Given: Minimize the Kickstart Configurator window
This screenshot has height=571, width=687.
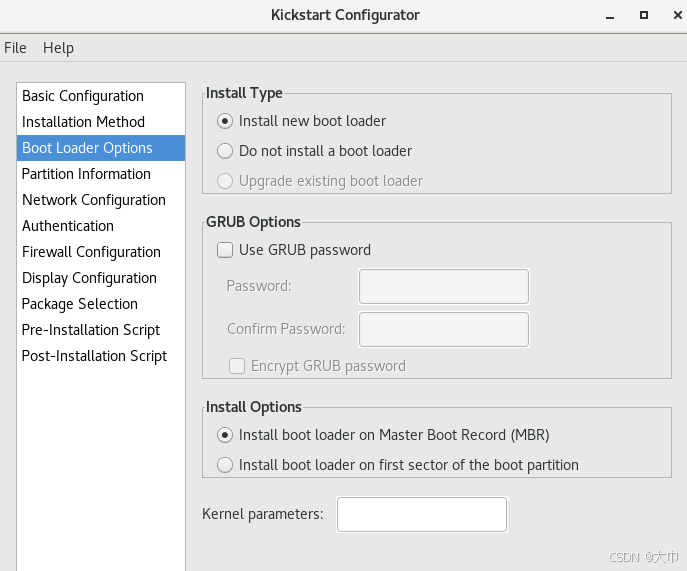Looking at the screenshot, I should coord(610,16).
